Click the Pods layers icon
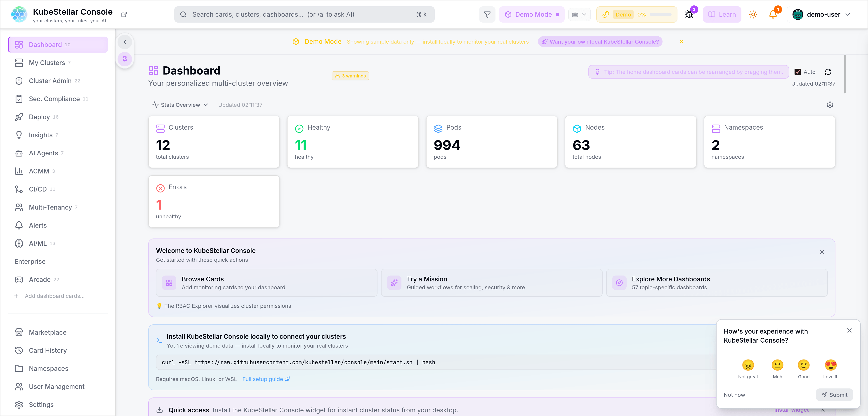This screenshot has width=868, height=416. coord(438,128)
